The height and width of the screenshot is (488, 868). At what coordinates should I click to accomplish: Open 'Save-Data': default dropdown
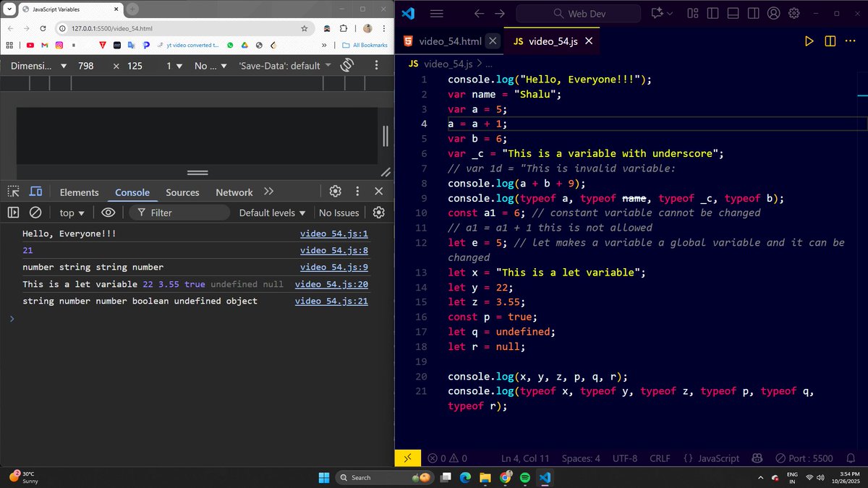tap(285, 66)
